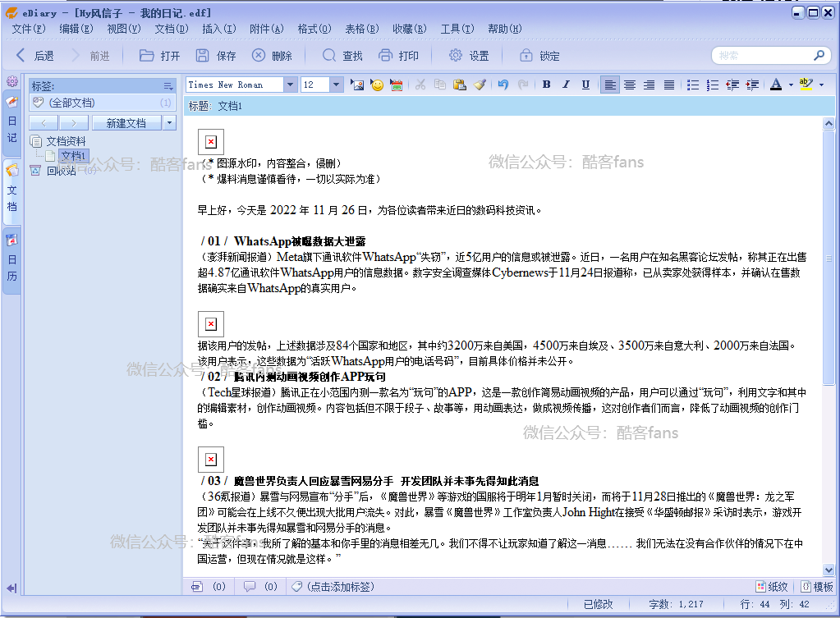Toggle bulleted list

point(693,85)
